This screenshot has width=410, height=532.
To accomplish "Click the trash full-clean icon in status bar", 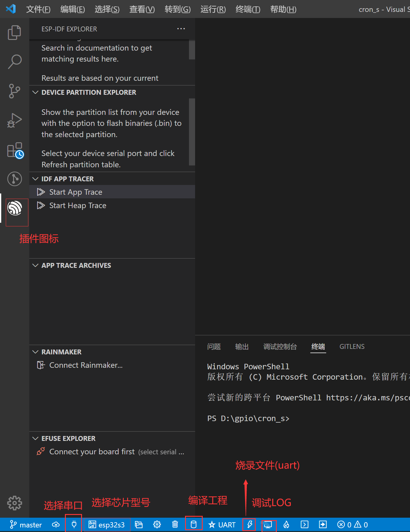I will (x=175, y=524).
